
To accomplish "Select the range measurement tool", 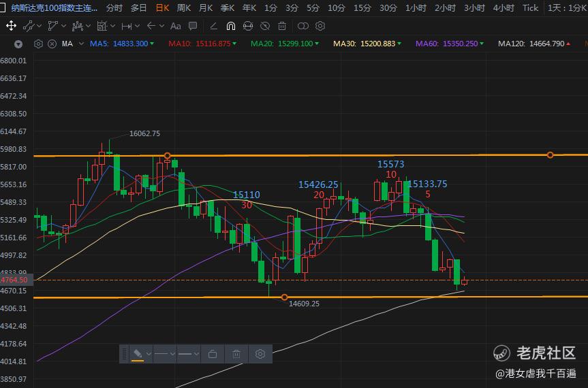I will (126, 26).
